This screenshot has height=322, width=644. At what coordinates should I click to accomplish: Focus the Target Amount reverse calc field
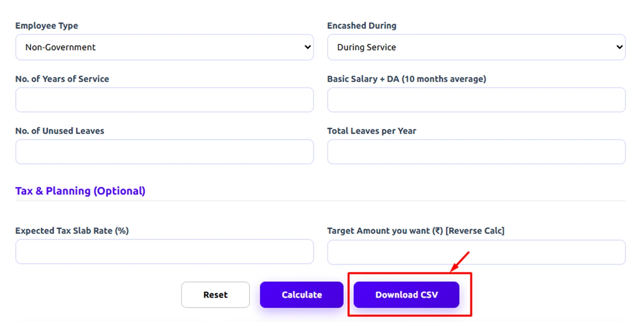point(476,251)
